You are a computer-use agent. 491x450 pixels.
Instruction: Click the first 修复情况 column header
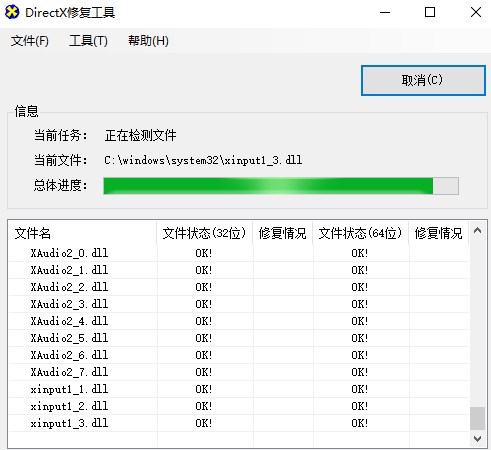point(283,233)
